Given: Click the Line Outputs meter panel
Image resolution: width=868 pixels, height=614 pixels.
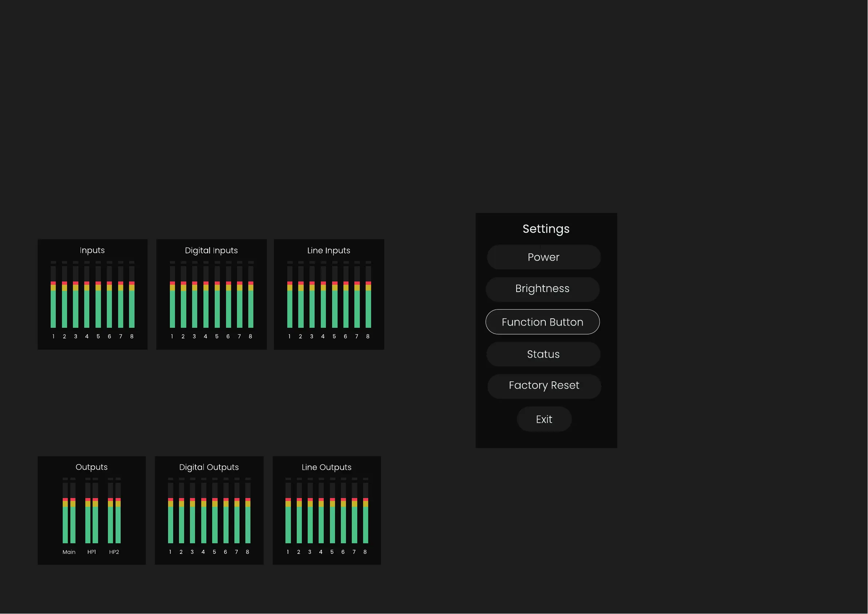Looking at the screenshot, I should 327,510.
